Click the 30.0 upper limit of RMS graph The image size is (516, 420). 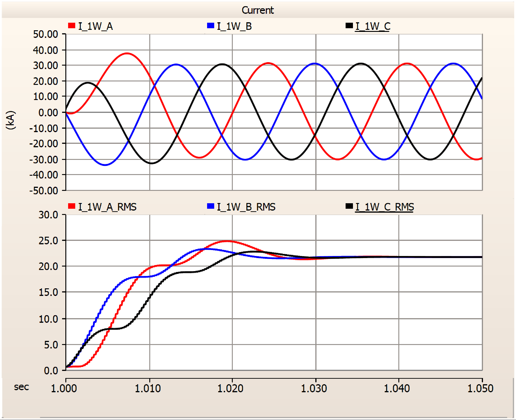pyautogui.click(x=48, y=215)
